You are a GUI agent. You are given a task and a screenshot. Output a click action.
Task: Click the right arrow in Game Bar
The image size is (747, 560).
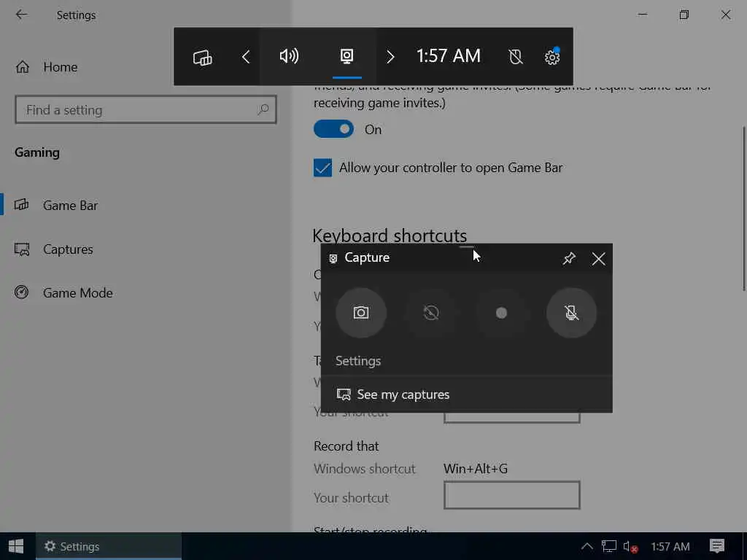coord(390,57)
